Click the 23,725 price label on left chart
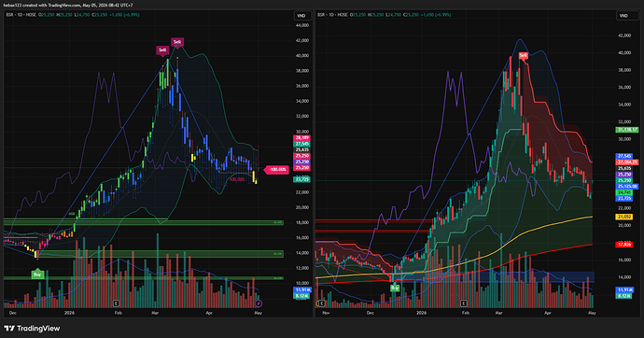 [x=301, y=179]
